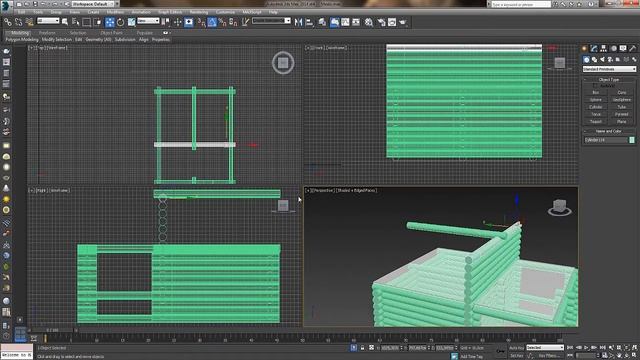Switch to the Display command panel
The width and height of the screenshot is (640, 360).
(x=623, y=49)
